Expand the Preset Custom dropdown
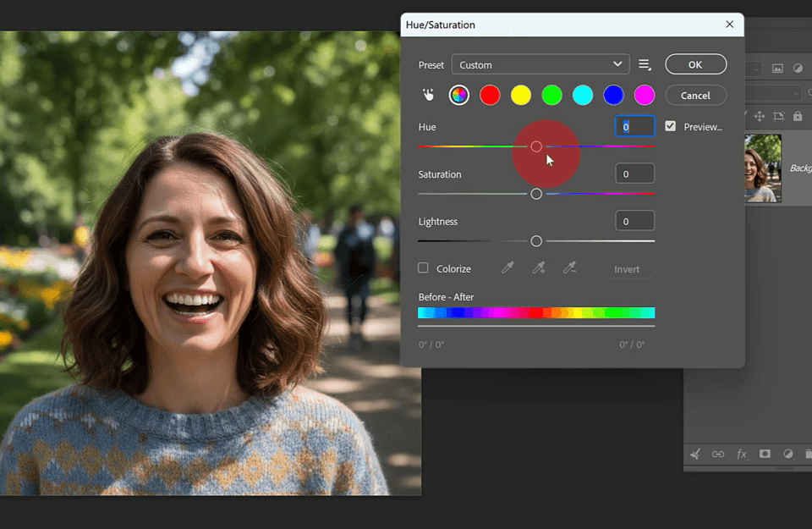Image resolution: width=812 pixels, height=529 pixels. pos(540,65)
